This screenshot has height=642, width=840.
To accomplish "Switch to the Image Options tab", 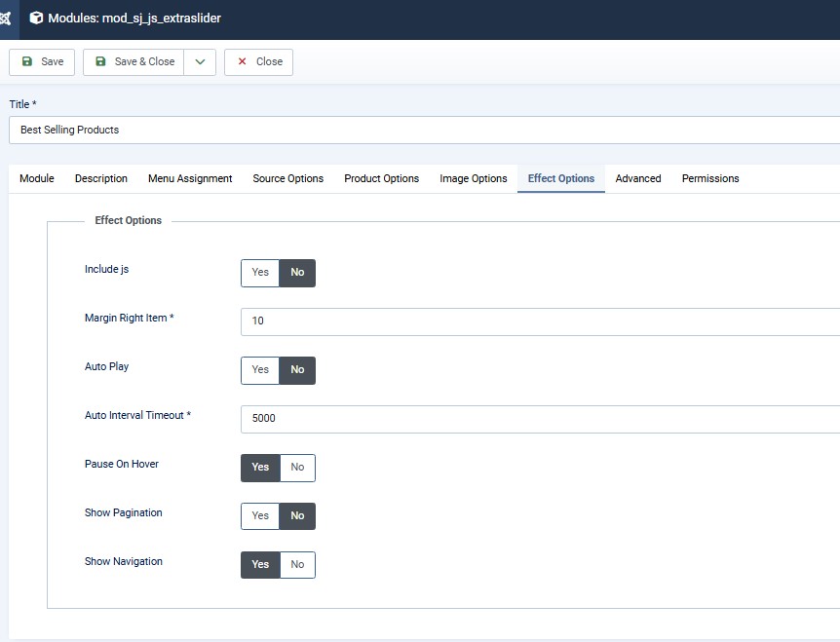I will click(473, 178).
